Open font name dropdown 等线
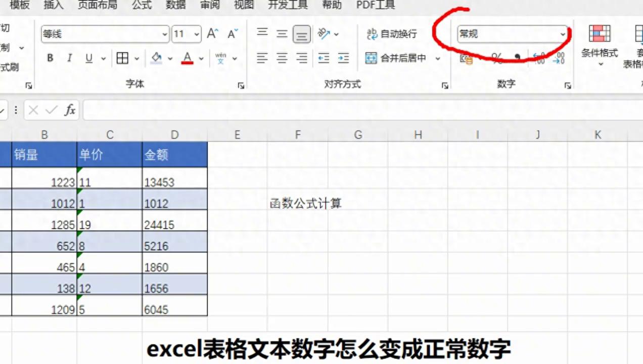The height and width of the screenshot is (364, 643). pyautogui.click(x=165, y=34)
